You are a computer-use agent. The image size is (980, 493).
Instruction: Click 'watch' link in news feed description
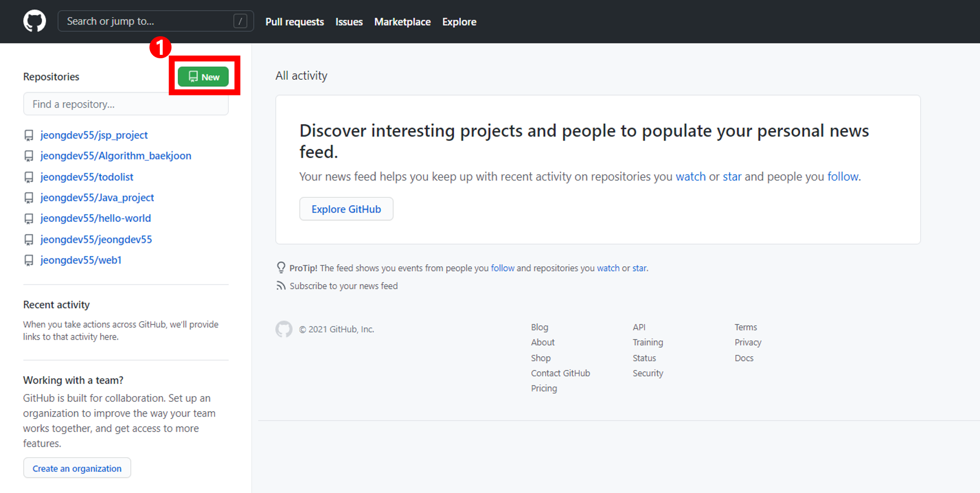pyautogui.click(x=690, y=176)
